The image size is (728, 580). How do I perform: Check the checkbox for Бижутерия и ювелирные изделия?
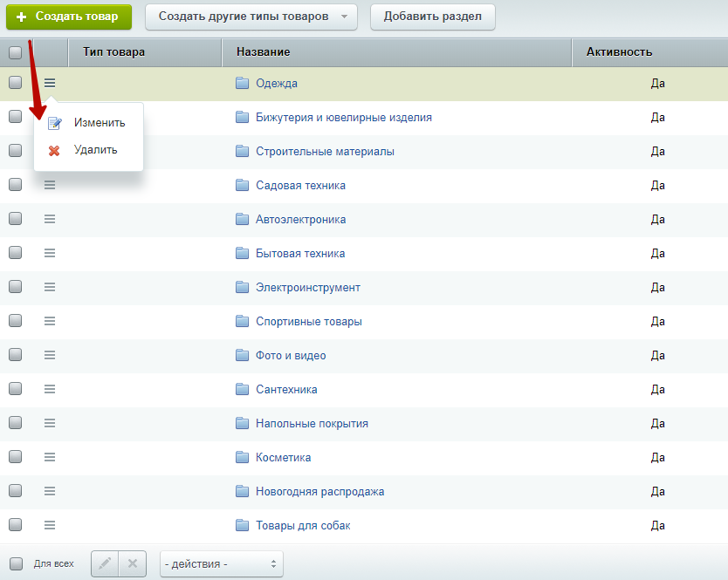(16, 117)
